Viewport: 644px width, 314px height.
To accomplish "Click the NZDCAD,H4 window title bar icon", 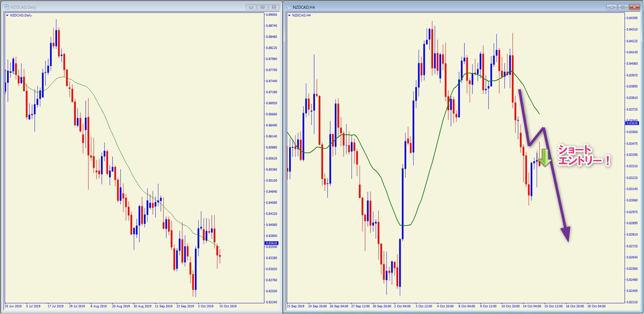I will tap(289, 7).
